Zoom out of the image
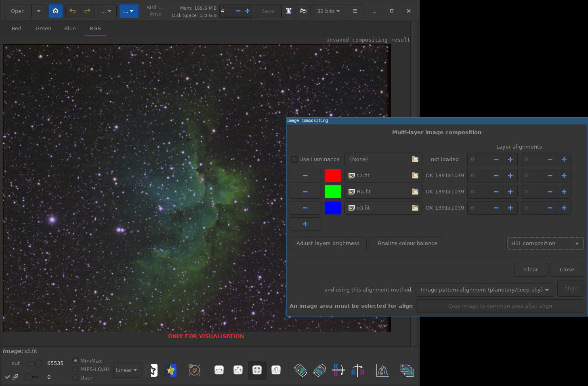588x386 pixels. coord(219,370)
